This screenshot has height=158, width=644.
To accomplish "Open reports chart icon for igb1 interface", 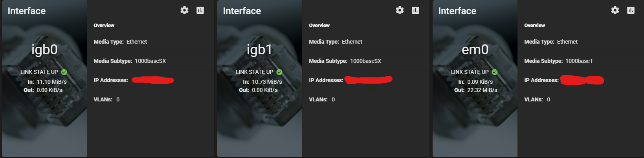I will tap(415, 10).
